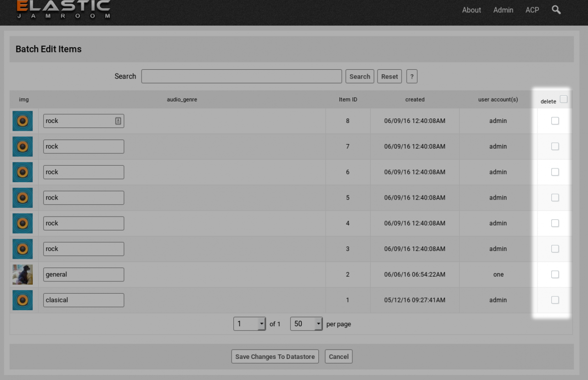
Task: Click the autofill icon in first genre field
Action: click(x=118, y=121)
